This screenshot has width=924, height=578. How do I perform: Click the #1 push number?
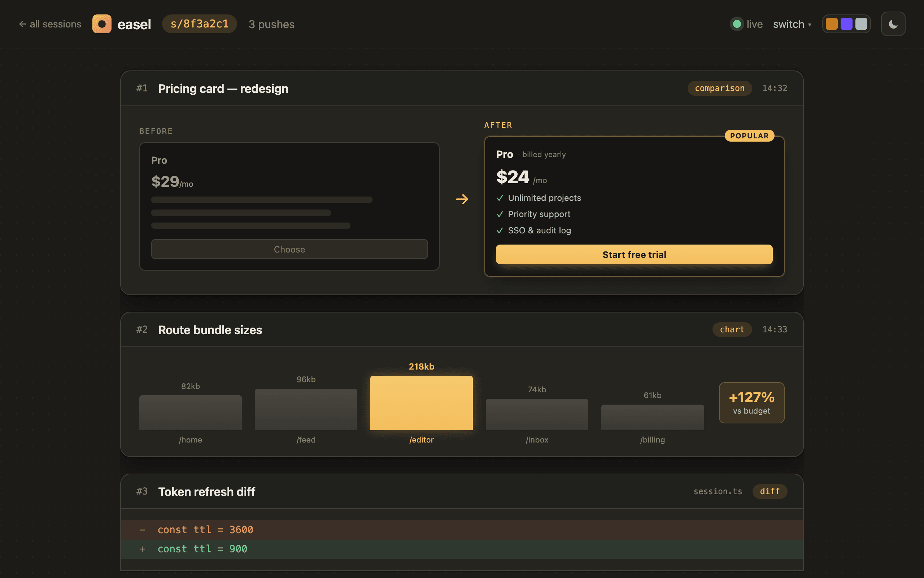click(x=142, y=88)
